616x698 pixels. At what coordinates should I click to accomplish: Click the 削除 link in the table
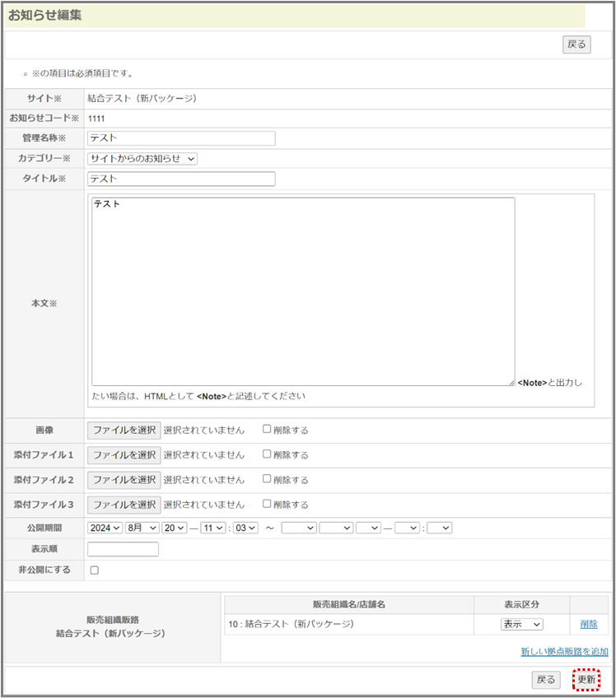tap(589, 625)
